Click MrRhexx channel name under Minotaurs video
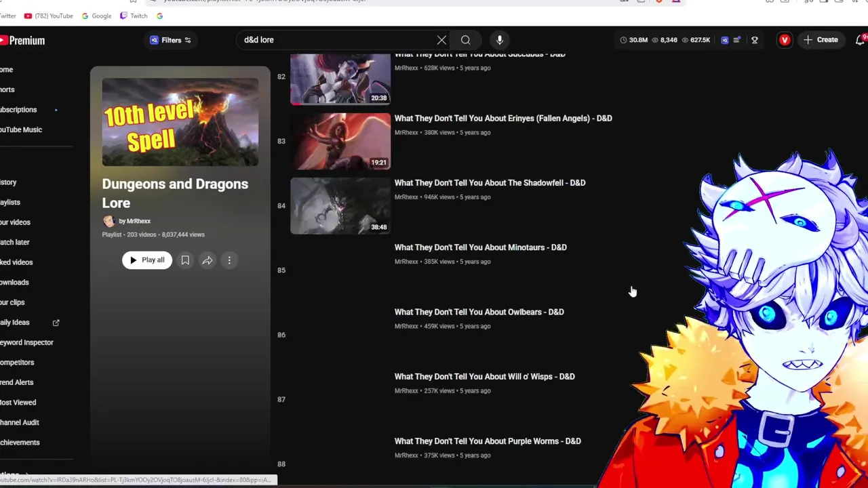This screenshot has height=488, width=868. (406, 262)
